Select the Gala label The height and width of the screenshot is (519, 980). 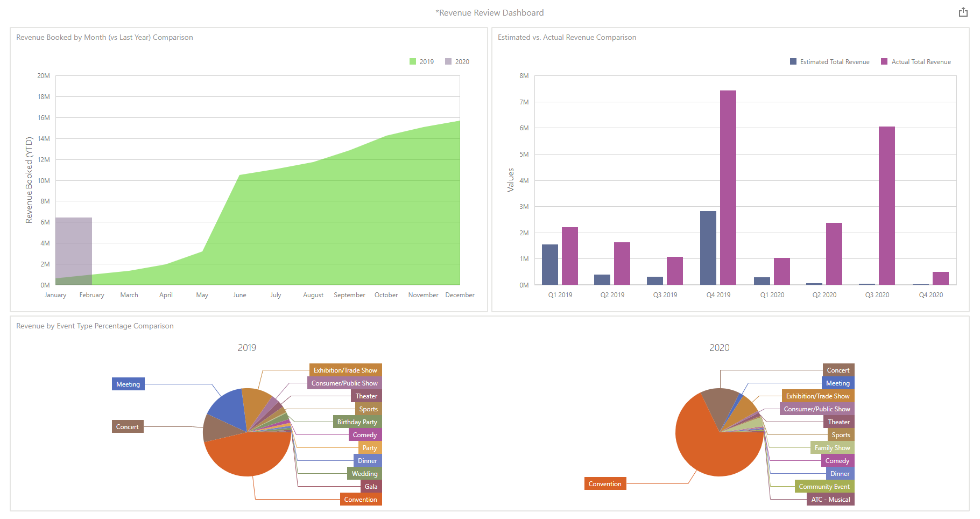[371, 486]
